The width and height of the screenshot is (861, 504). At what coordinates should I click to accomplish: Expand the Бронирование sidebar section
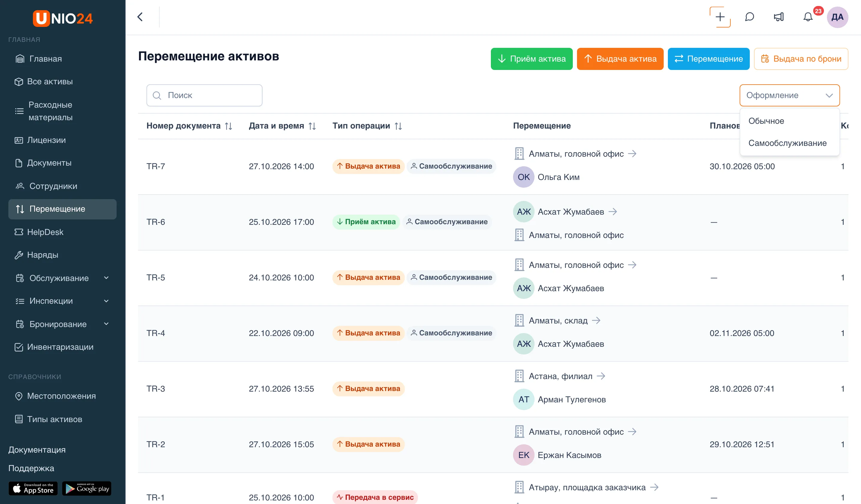pos(62,324)
